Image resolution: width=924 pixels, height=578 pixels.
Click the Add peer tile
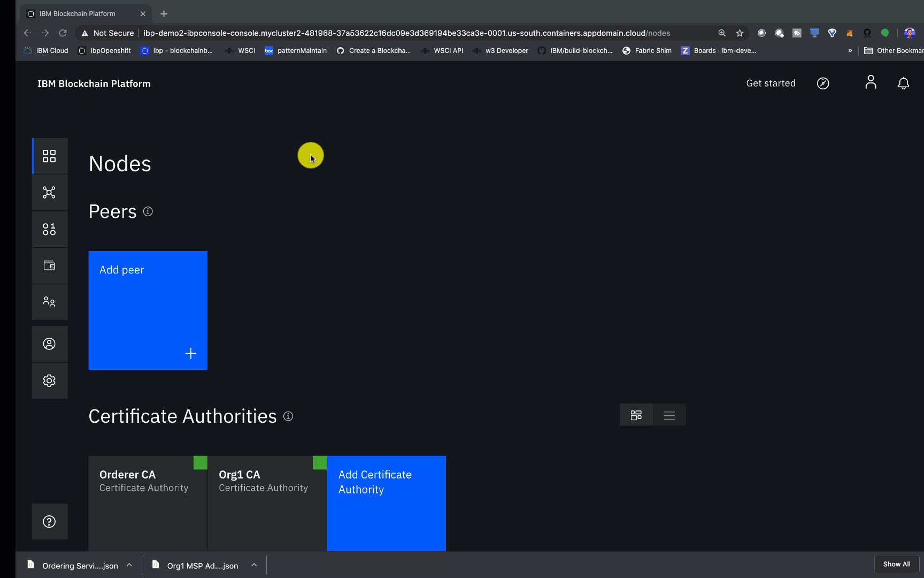tap(148, 310)
